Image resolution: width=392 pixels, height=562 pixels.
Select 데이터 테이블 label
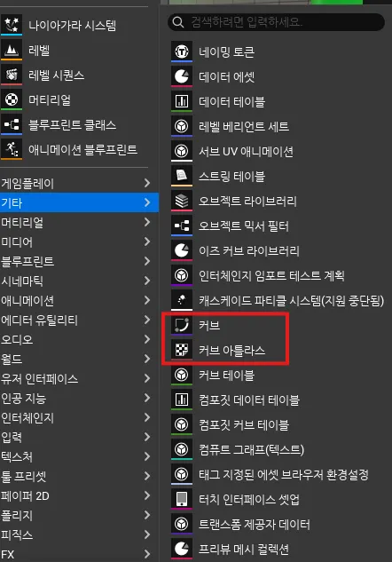click(232, 102)
